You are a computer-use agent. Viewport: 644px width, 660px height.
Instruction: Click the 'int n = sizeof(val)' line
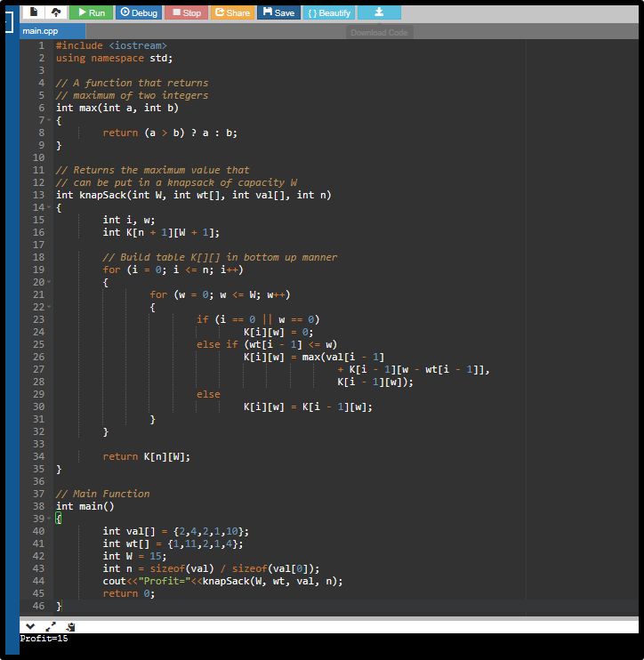(212, 568)
